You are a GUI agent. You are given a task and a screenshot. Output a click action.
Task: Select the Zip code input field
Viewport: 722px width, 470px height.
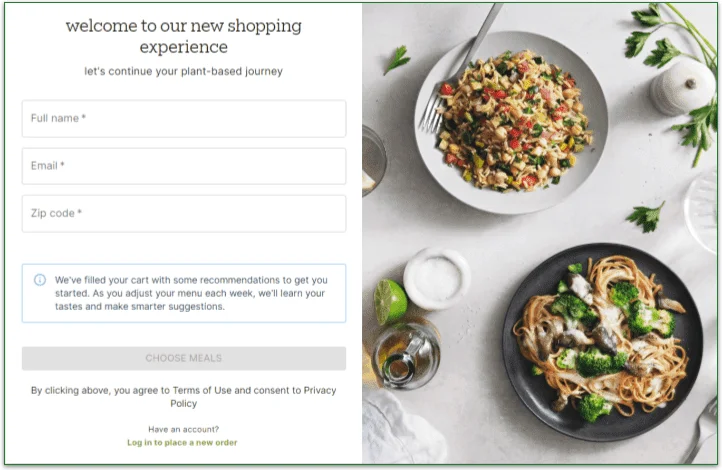pyautogui.click(x=183, y=213)
